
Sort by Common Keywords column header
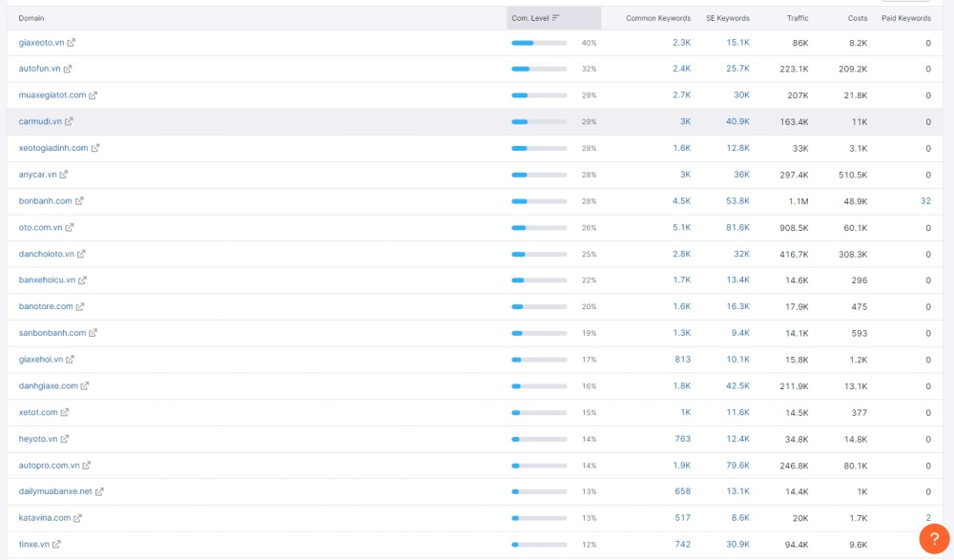(658, 18)
